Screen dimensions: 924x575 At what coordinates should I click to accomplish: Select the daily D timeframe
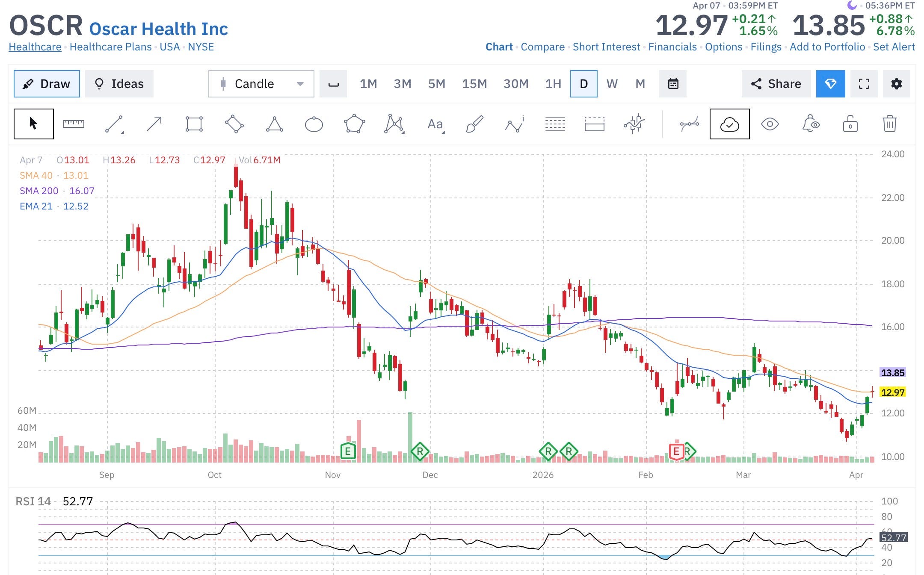(x=584, y=84)
